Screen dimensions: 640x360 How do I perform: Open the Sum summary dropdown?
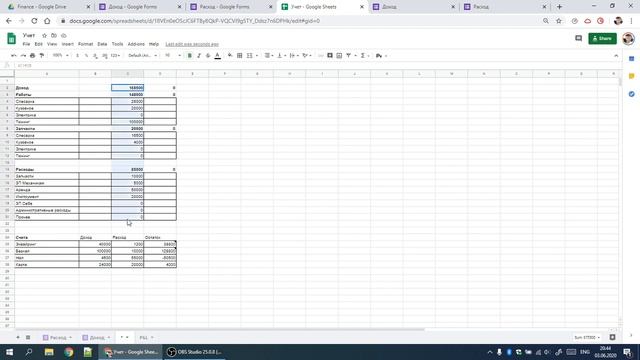point(587,338)
